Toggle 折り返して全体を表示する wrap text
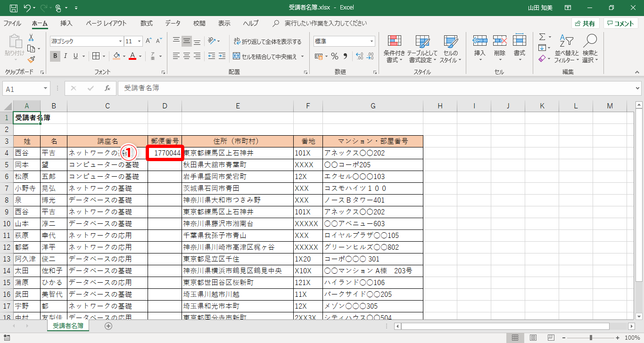The height and width of the screenshot is (343, 644). [x=267, y=41]
